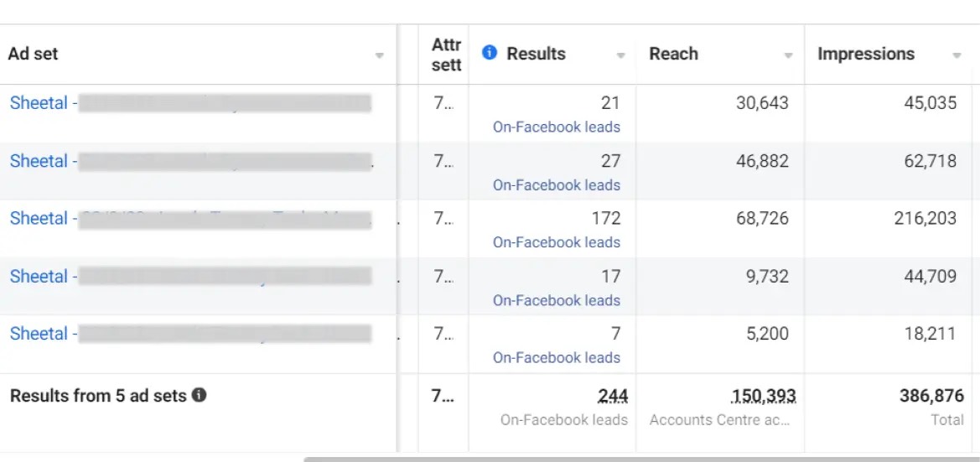Screen dimensions: 980x462
Task: Open the fourth Sheetal ad set link
Action: pos(39,276)
